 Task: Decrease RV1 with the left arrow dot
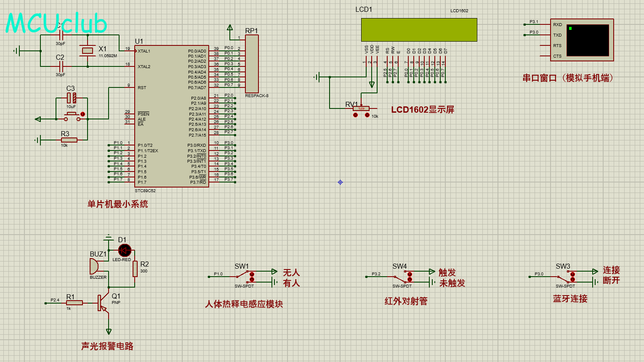(x=356, y=115)
